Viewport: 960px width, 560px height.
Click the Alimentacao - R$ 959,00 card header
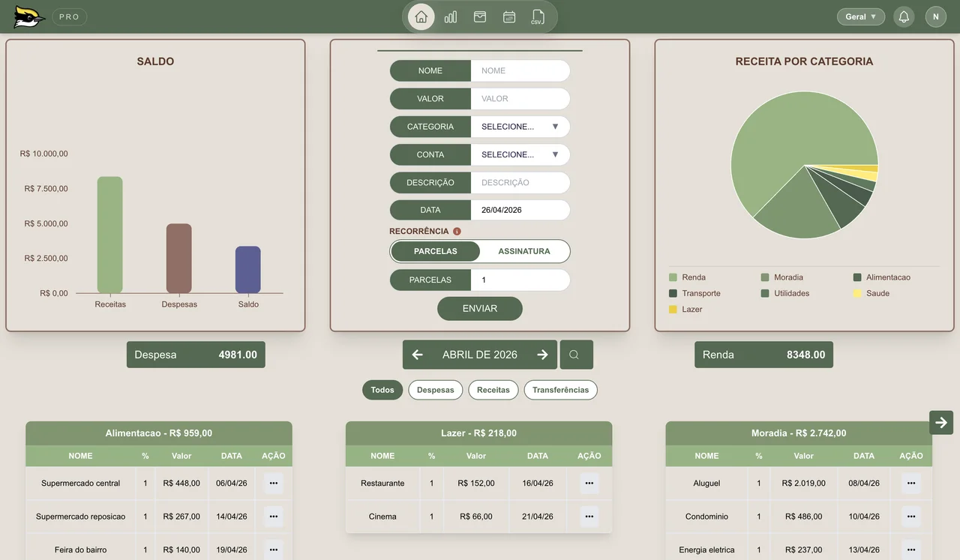coord(159,433)
